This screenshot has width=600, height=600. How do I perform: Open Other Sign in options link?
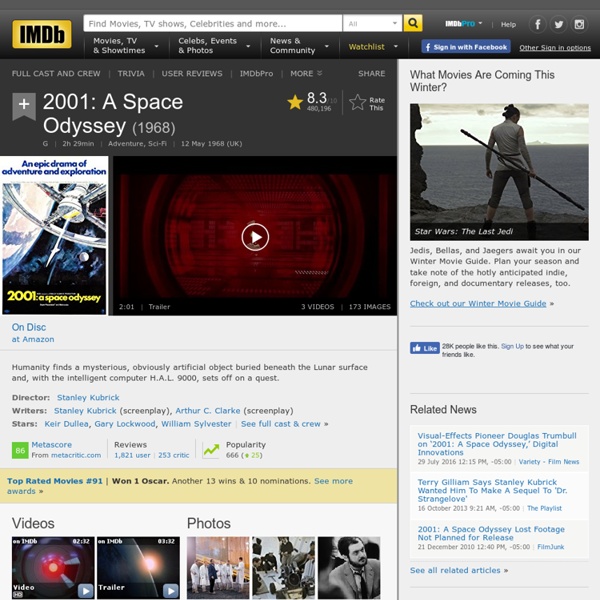(x=555, y=48)
